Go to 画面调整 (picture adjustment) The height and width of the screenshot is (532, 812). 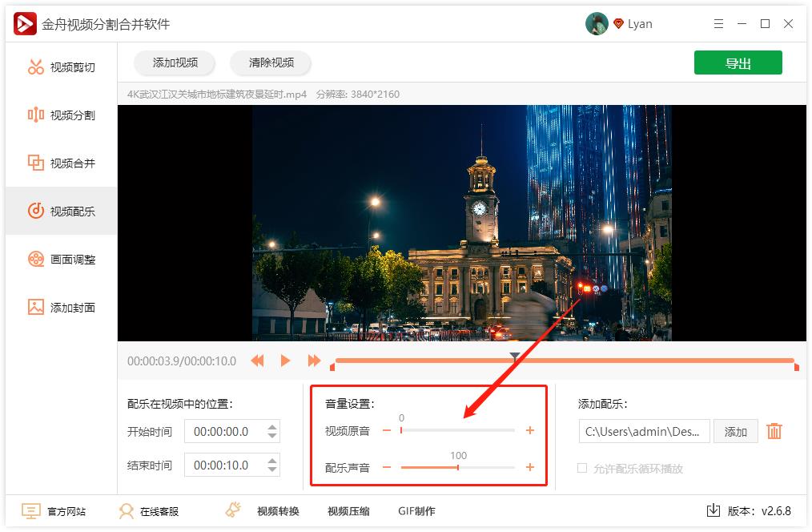tap(61, 259)
